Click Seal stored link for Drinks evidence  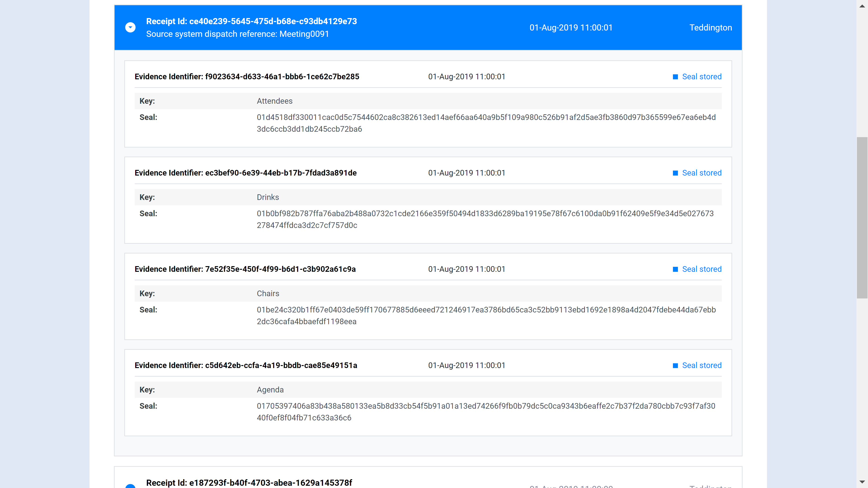pos(702,173)
